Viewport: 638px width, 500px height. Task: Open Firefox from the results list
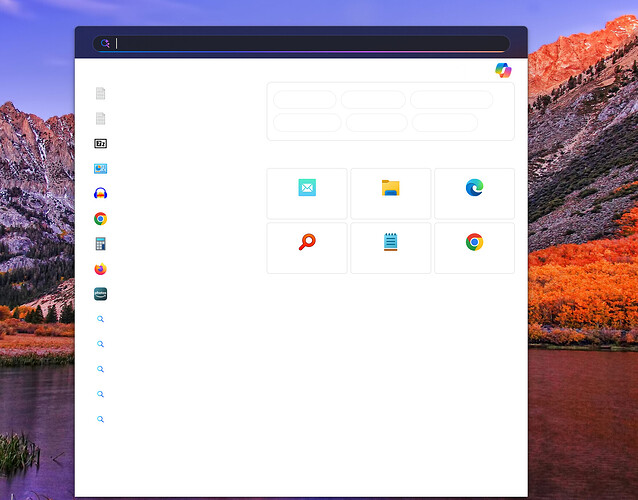(x=101, y=269)
